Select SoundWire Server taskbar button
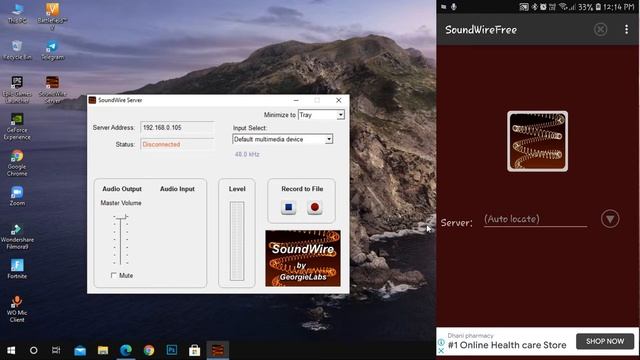This screenshot has width=640, height=360. tap(218, 350)
